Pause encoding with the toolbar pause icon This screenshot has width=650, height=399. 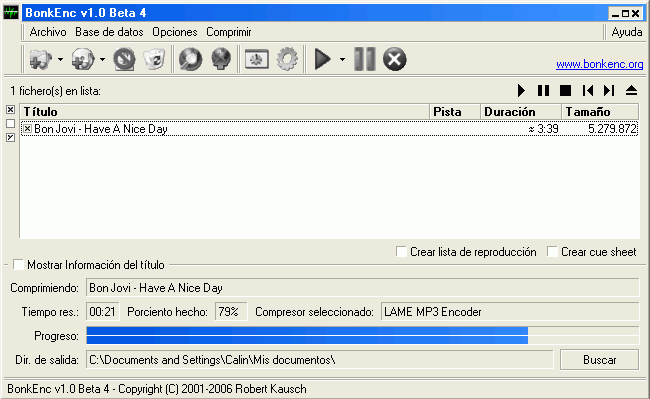pos(365,59)
